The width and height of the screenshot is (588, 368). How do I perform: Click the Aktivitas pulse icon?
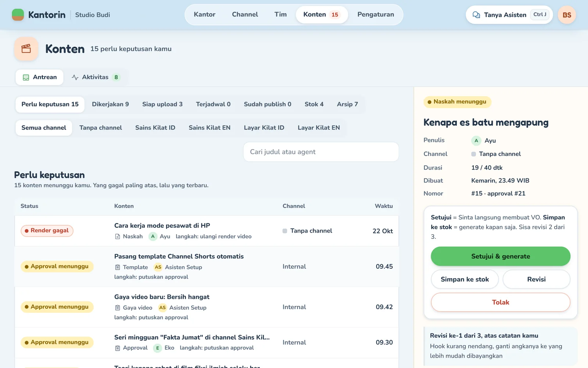click(x=75, y=77)
